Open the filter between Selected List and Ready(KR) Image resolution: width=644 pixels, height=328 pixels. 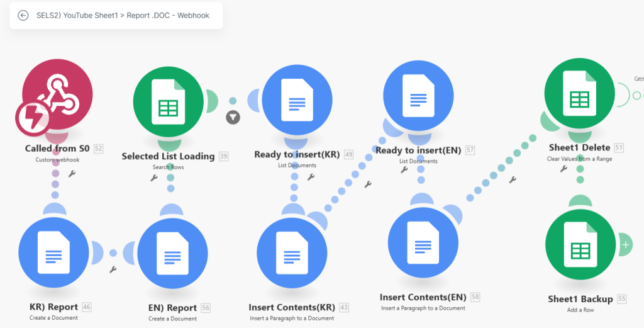[233, 116]
